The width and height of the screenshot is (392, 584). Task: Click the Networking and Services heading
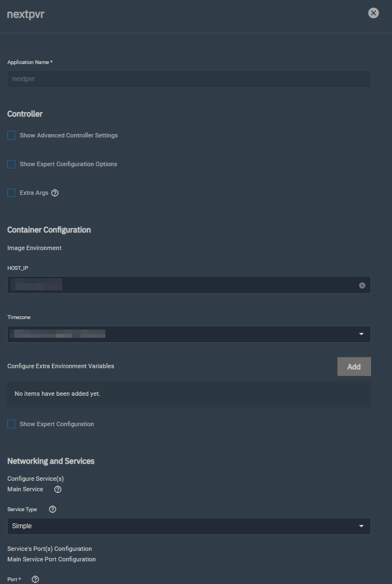click(x=51, y=461)
